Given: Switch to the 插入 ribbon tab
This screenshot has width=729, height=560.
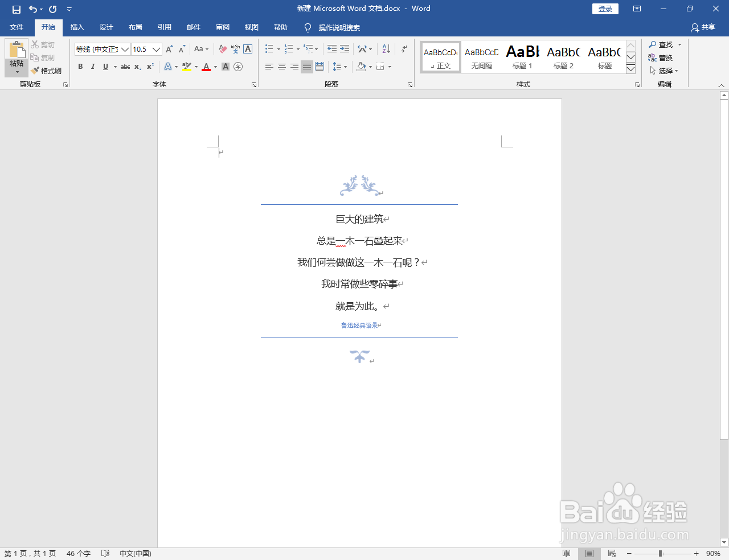Looking at the screenshot, I should 77,27.
